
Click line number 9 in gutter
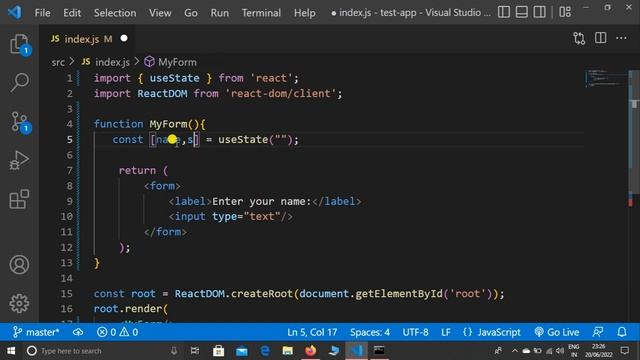click(x=69, y=201)
